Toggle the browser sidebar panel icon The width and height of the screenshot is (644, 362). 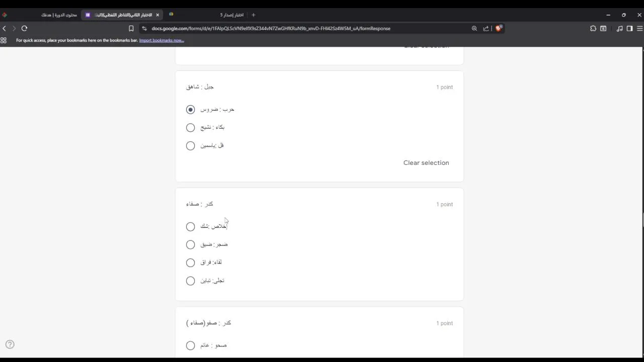(629, 29)
